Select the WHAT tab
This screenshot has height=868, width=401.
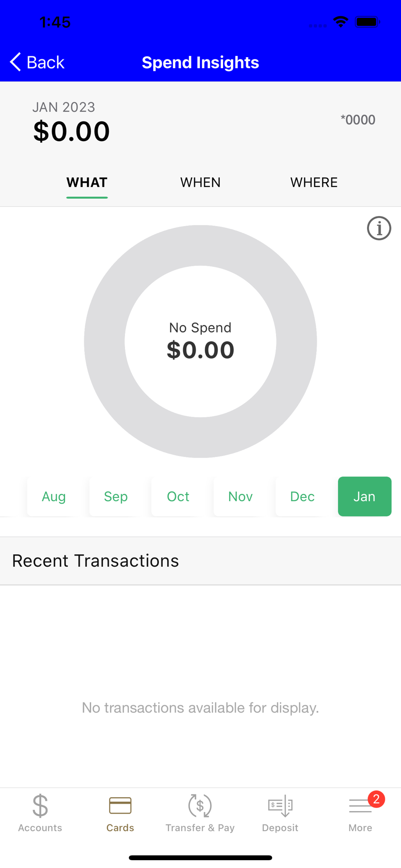[x=87, y=182]
